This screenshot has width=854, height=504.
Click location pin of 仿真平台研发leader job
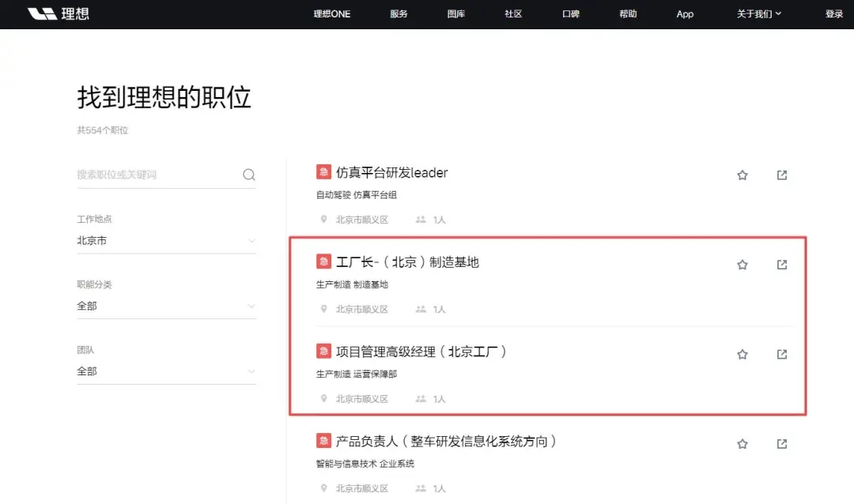323,220
